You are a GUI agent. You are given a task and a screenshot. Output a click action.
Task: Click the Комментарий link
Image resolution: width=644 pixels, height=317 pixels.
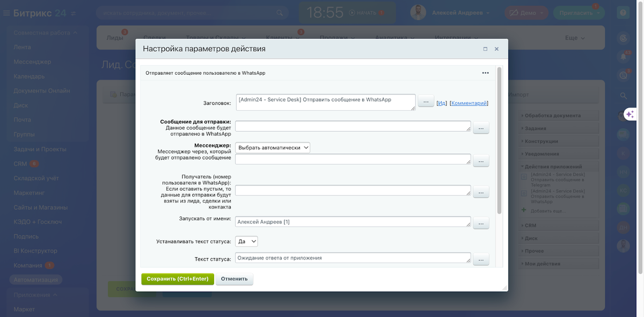click(x=469, y=103)
